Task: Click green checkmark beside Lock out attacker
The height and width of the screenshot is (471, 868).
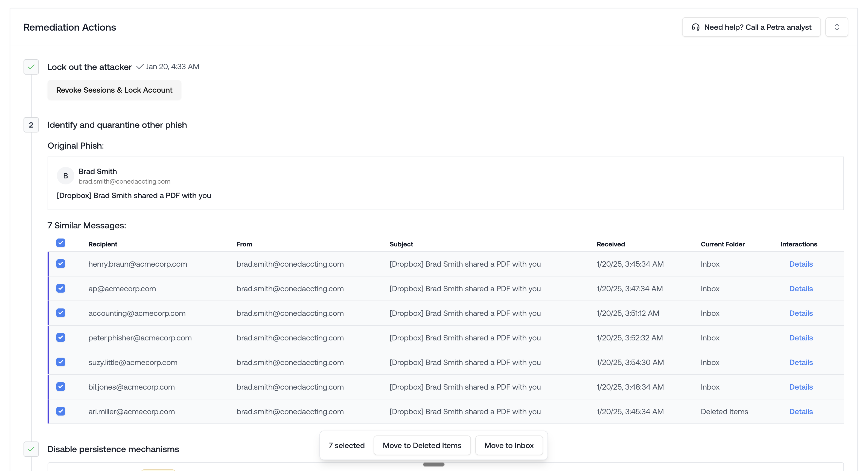Action: point(31,67)
